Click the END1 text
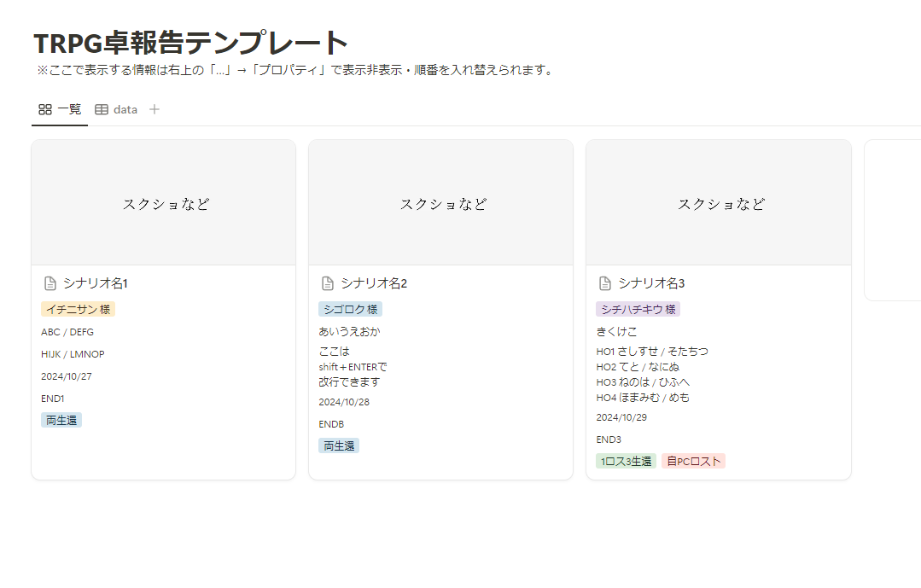This screenshot has height=588, width=921. (52, 399)
